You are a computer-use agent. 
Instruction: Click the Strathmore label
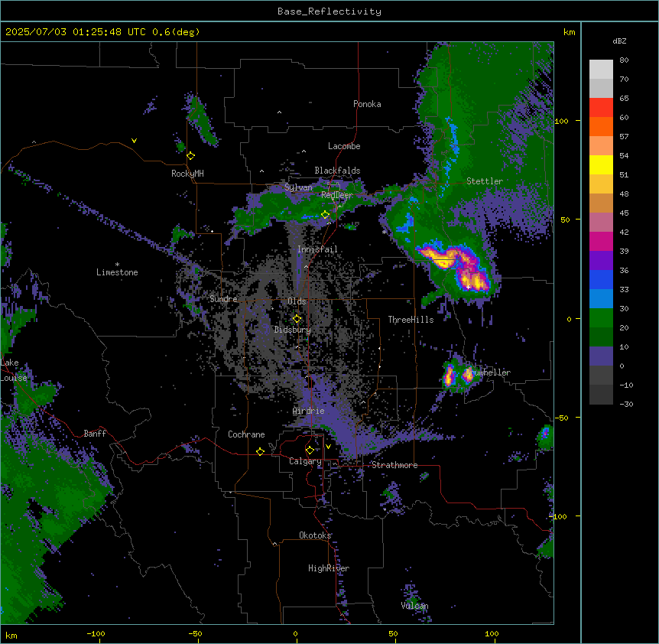coord(394,465)
